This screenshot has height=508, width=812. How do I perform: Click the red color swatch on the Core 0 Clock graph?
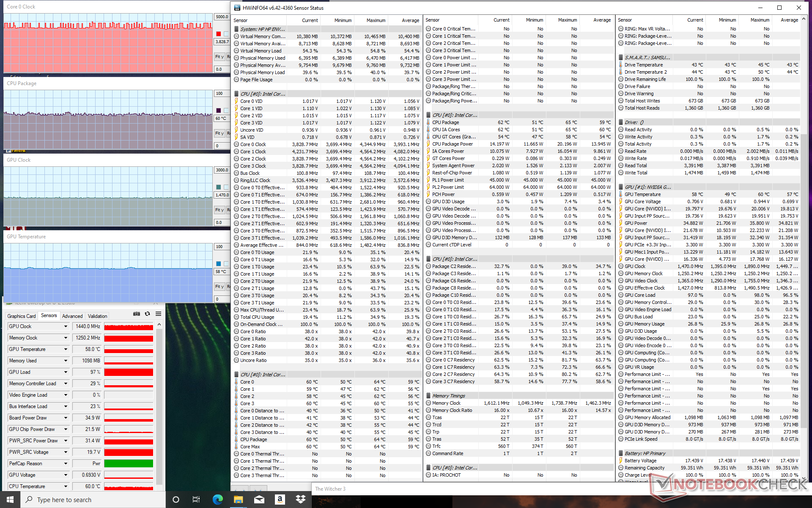218,34
